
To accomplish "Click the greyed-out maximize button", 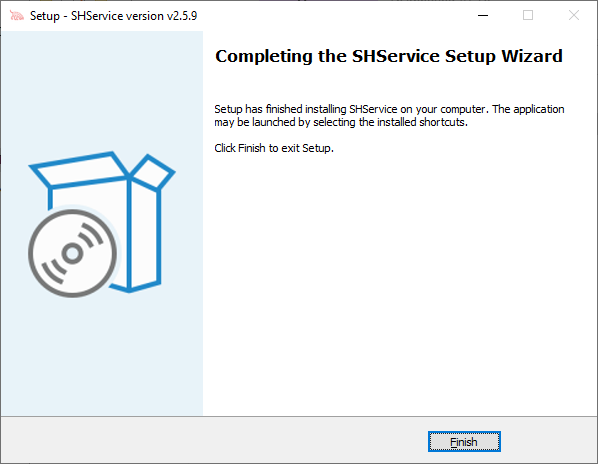I will (x=528, y=16).
